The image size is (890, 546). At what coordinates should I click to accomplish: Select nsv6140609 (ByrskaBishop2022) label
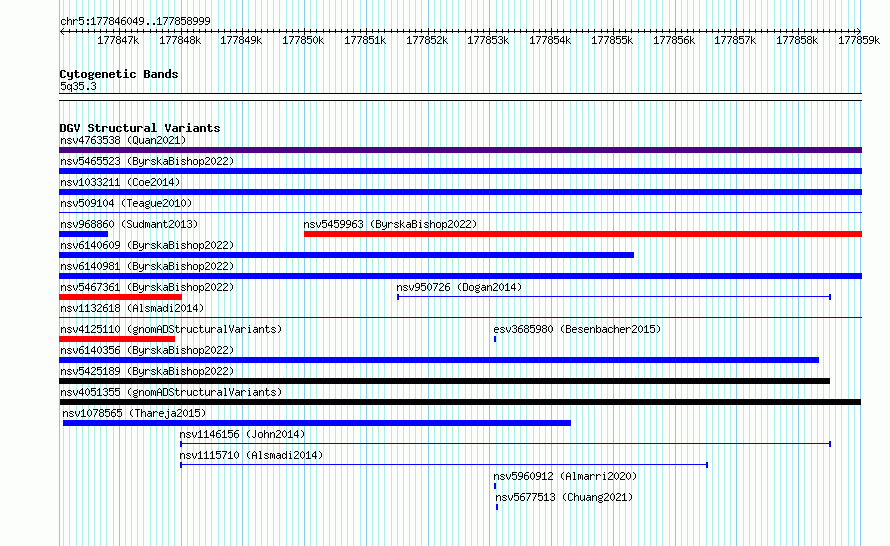click(x=147, y=245)
